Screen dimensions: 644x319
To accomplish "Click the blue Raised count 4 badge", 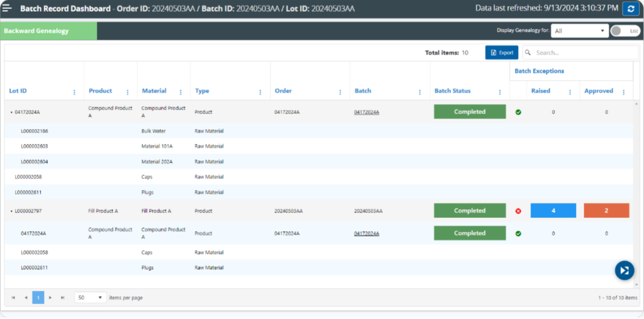I will [x=553, y=211].
